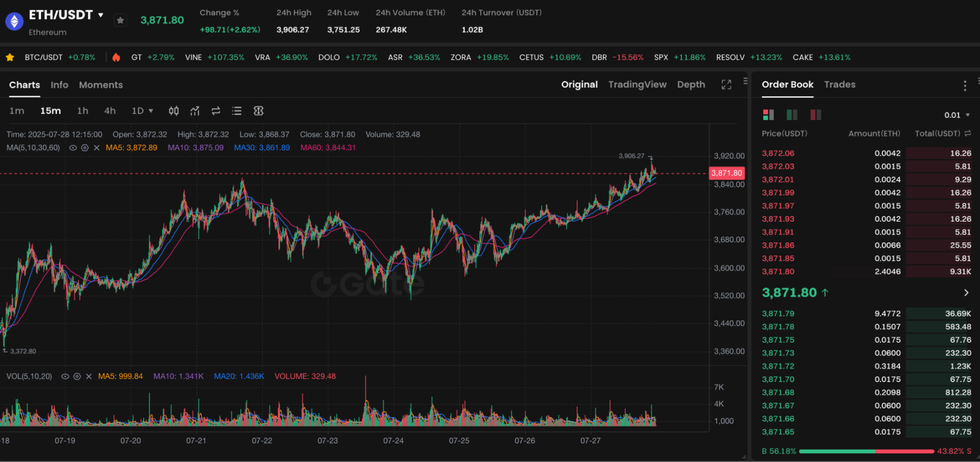Screen dimensions: 980x462
Task: Open CETUS pair from ticker
Action: (550, 57)
